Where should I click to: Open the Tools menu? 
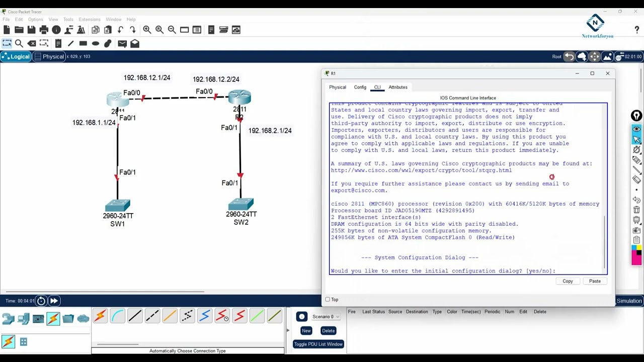[68, 20]
